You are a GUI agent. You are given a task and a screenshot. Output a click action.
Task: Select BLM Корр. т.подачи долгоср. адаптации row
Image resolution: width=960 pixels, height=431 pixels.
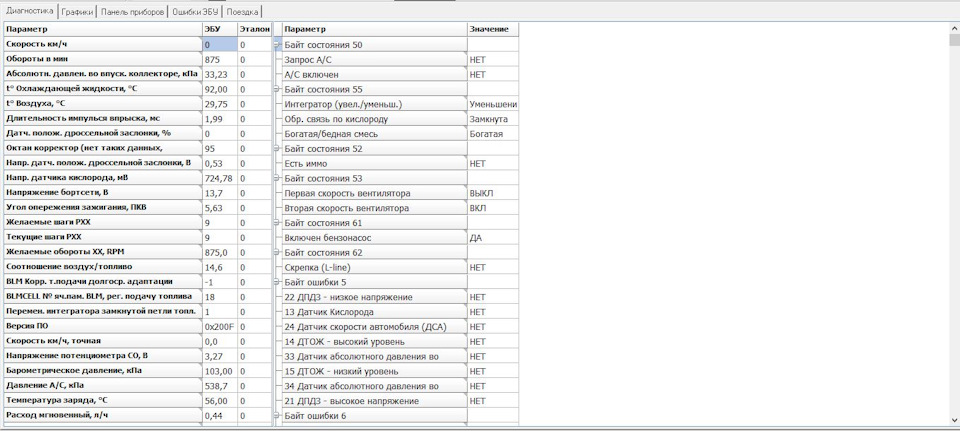coord(103,282)
